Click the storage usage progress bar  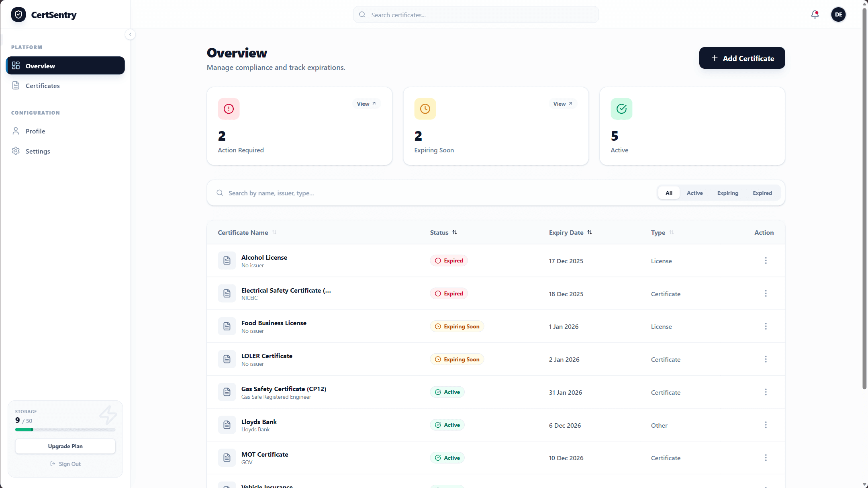click(x=65, y=429)
